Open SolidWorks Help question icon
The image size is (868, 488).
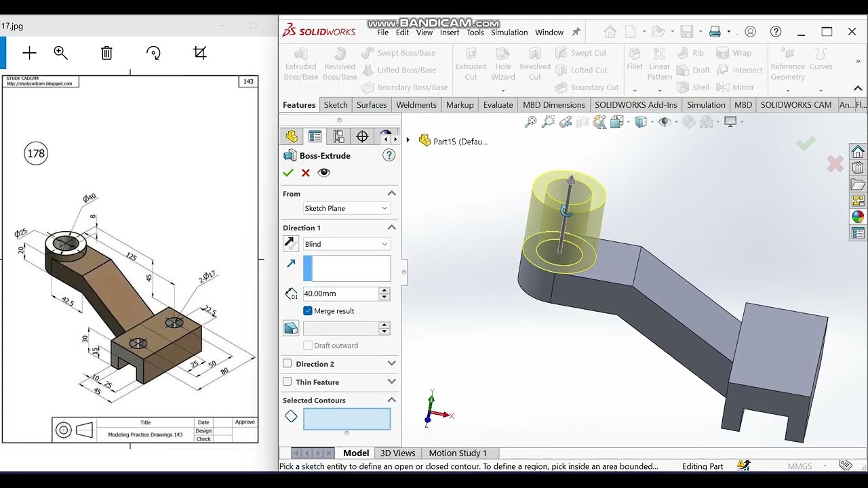tap(776, 32)
